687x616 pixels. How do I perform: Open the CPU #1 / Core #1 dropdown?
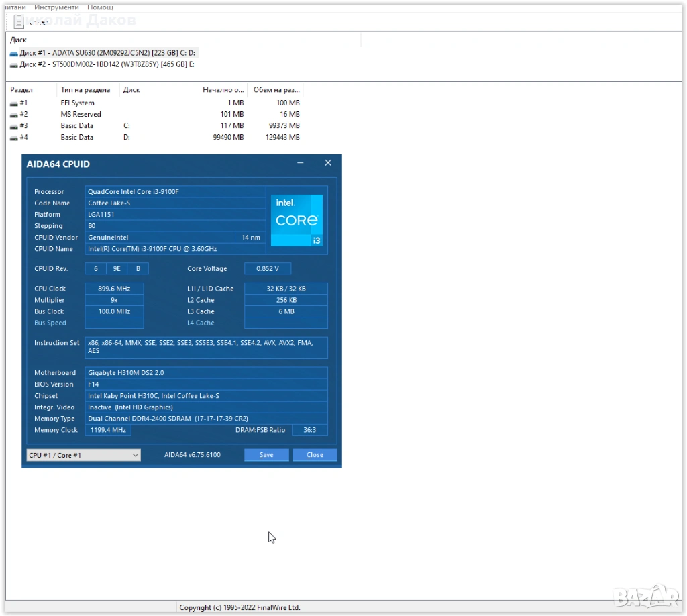pyautogui.click(x=83, y=455)
